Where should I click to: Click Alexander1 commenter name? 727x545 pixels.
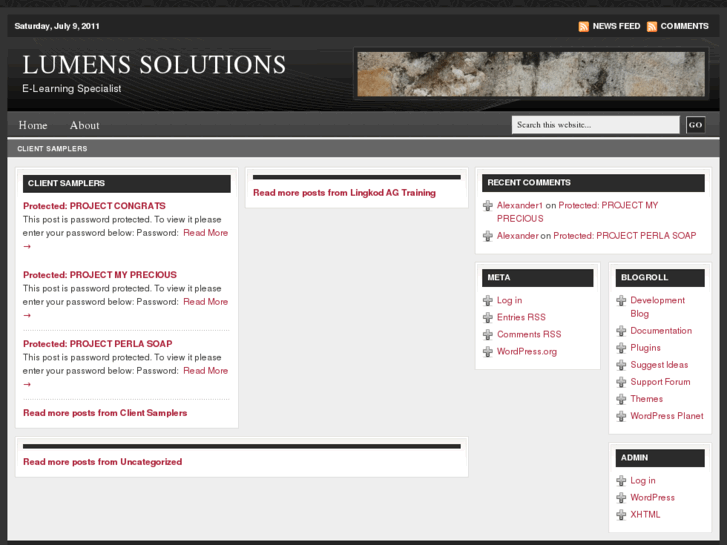[x=520, y=205]
